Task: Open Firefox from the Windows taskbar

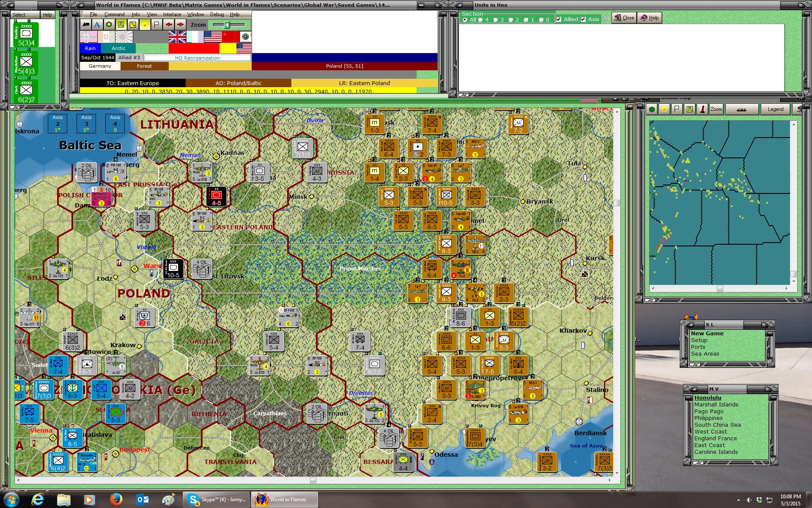Action: [116, 500]
